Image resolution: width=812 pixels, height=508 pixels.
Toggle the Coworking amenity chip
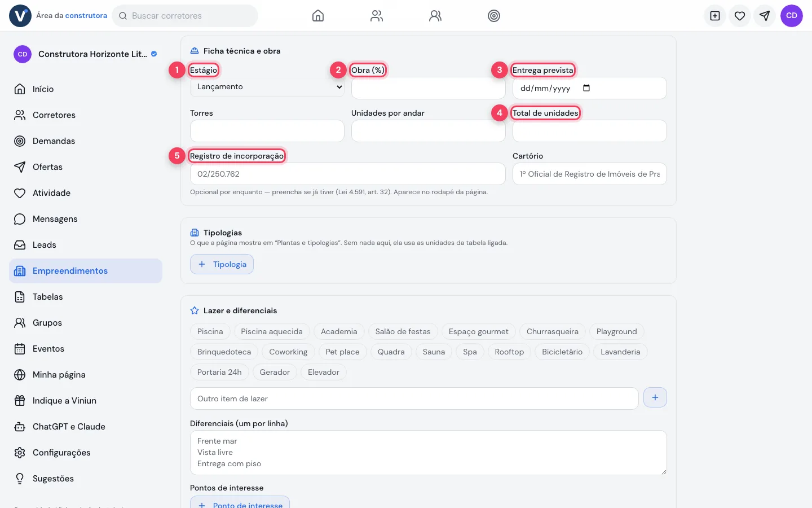point(288,352)
